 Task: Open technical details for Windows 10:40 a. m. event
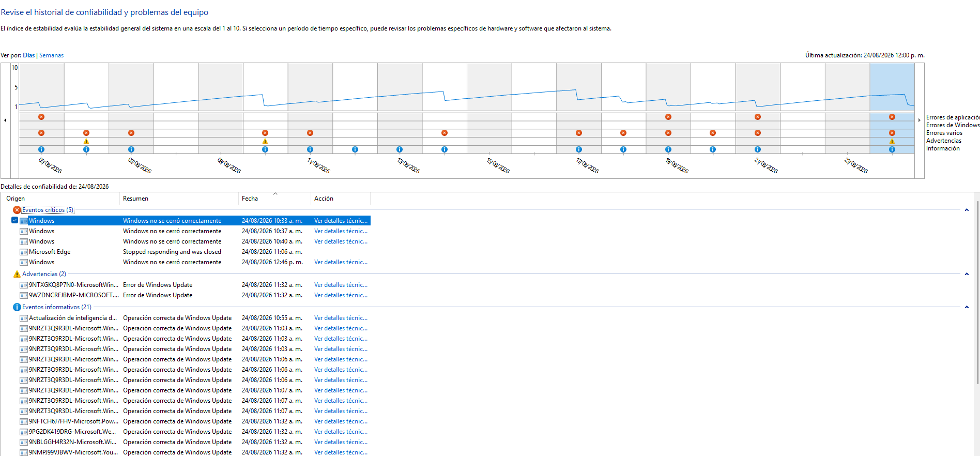(341, 241)
